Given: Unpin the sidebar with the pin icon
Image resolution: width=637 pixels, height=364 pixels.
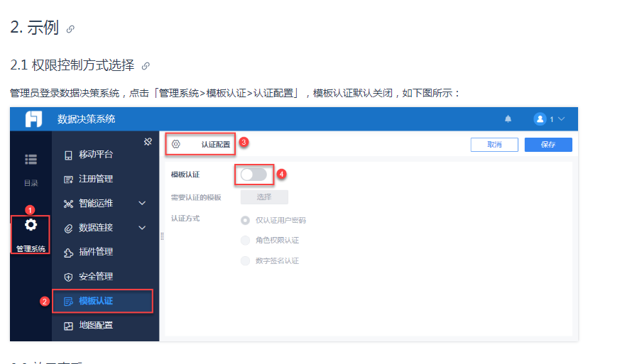Looking at the screenshot, I should pyautogui.click(x=148, y=142).
